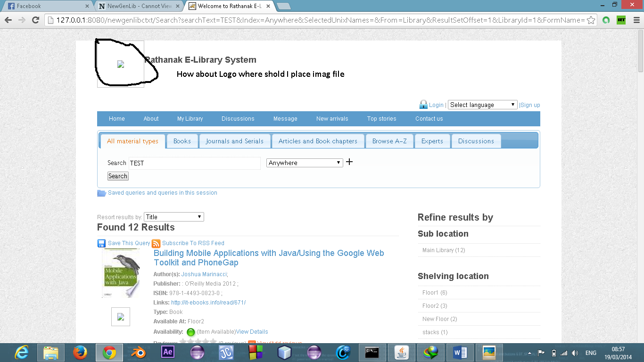This screenshot has width=644, height=362.
Task: Bookmark this page with the star icon
Action: (x=591, y=20)
